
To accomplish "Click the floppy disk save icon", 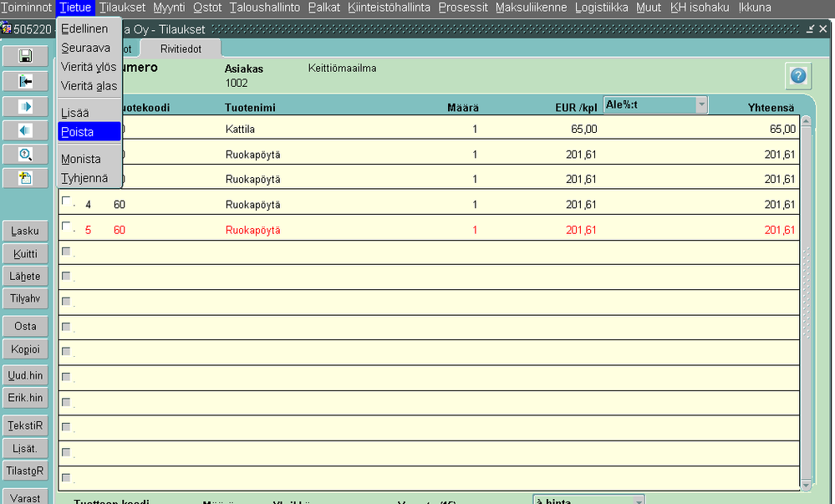I will click(25, 56).
